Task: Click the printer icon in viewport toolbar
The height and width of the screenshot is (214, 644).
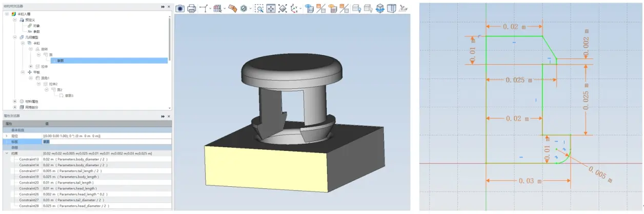Action: tap(192, 8)
